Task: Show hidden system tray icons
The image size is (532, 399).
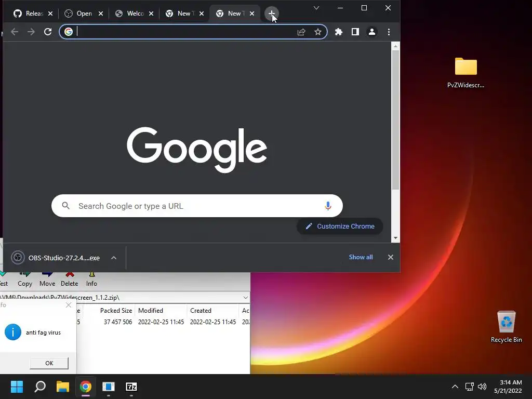Action: click(455, 387)
